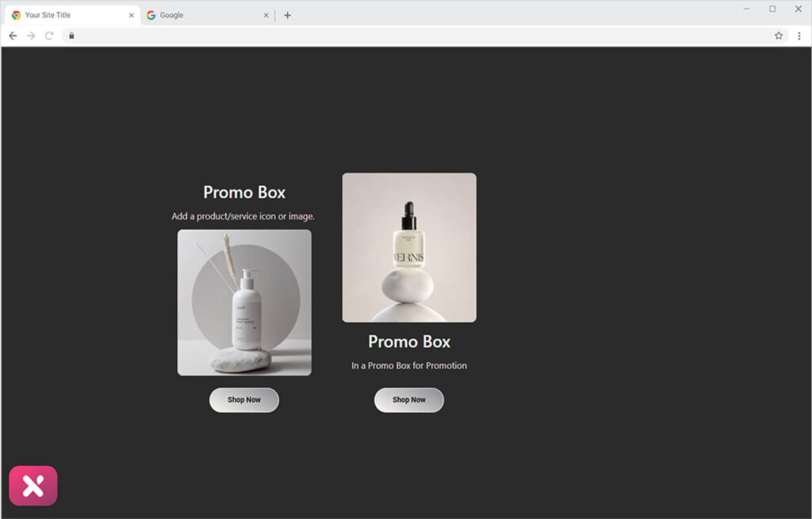
Task: Reload the current page
Action: (x=49, y=36)
